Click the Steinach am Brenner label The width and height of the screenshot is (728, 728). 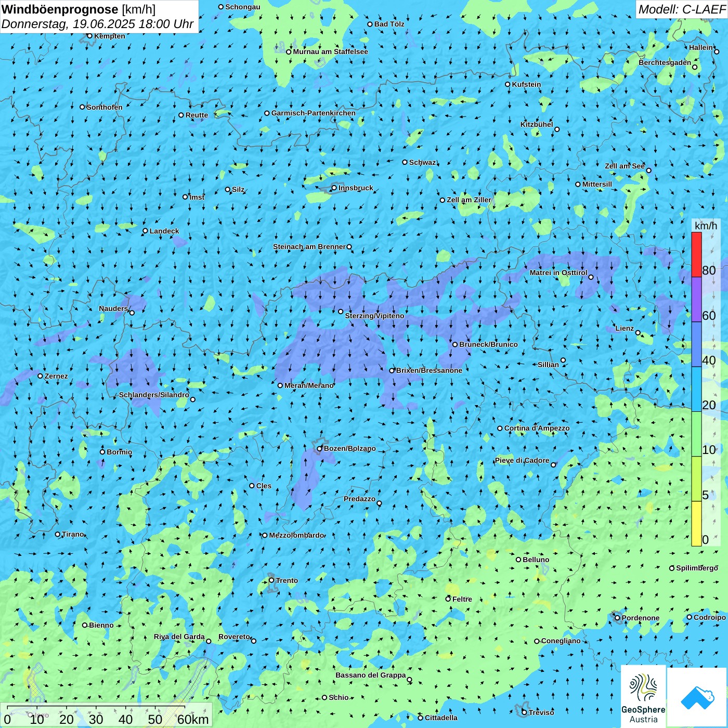click(309, 246)
